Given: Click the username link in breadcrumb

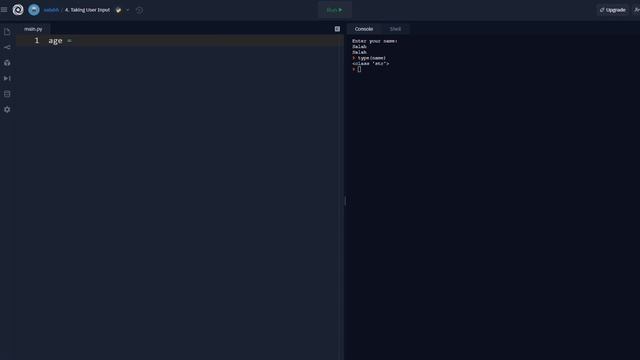Looking at the screenshot, I should point(51,10).
